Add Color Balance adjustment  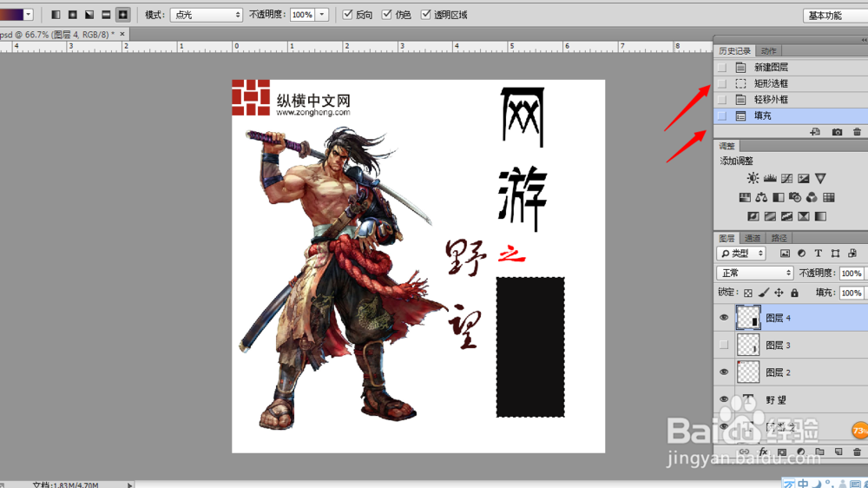click(x=762, y=198)
